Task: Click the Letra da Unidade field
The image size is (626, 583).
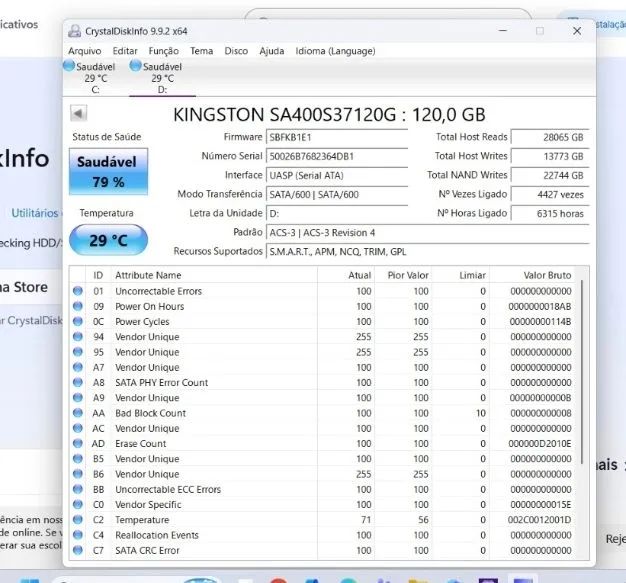Action: tap(337, 214)
